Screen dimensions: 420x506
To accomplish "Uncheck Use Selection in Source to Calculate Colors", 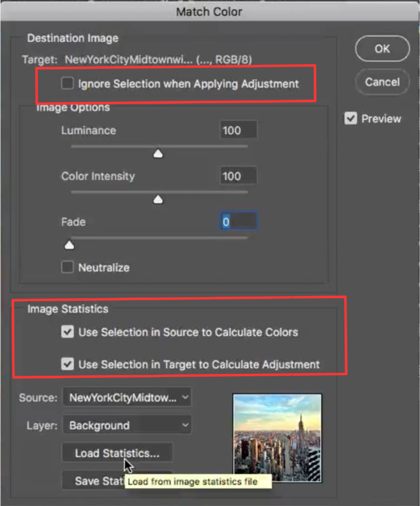I will point(67,332).
